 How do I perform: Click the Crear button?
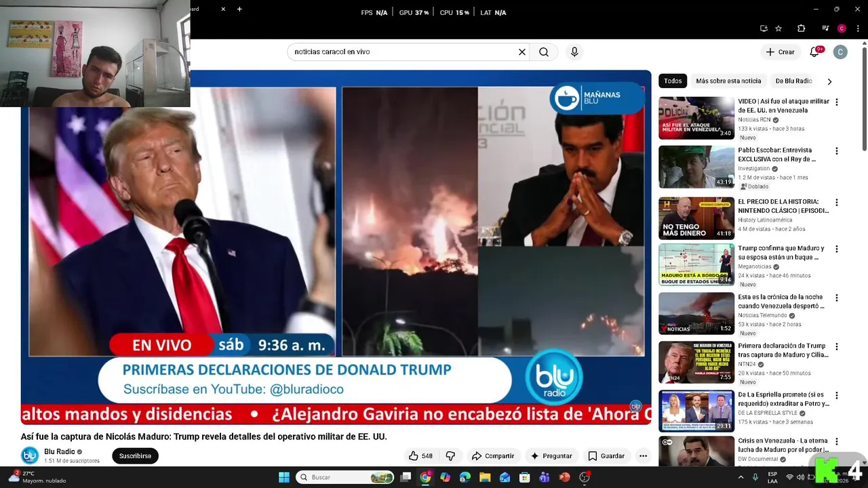[780, 52]
